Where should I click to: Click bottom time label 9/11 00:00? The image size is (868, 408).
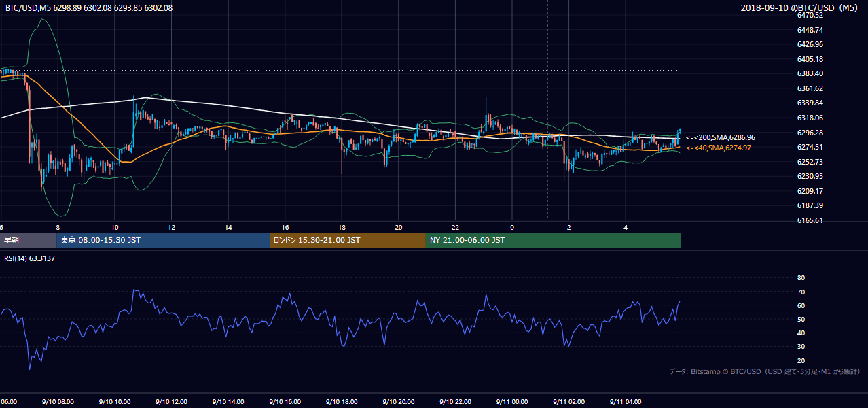(x=512, y=402)
